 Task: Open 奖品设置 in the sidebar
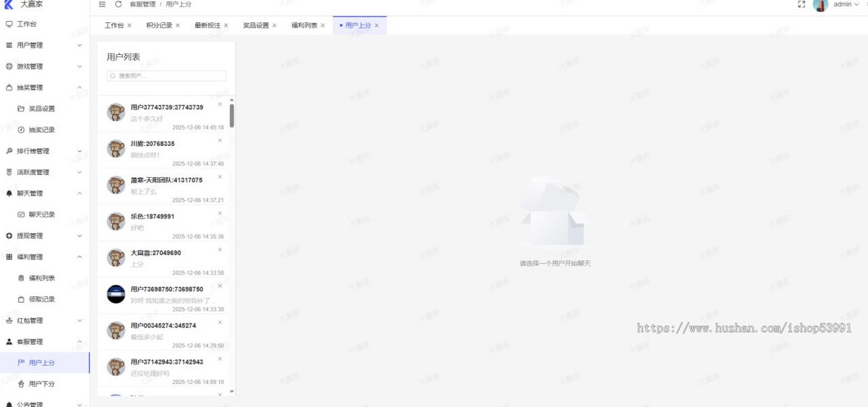pyautogui.click(x=41, y=108)
